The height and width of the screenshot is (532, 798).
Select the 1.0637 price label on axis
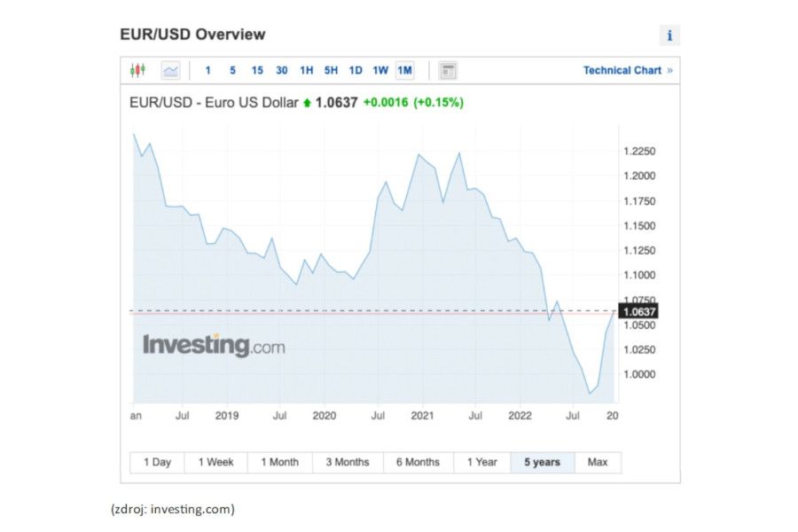639,311
